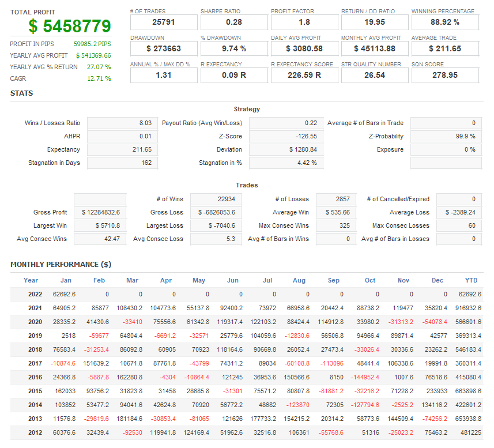
Task: Click 2018 October loss -33026.4
Action: [367, 350]
